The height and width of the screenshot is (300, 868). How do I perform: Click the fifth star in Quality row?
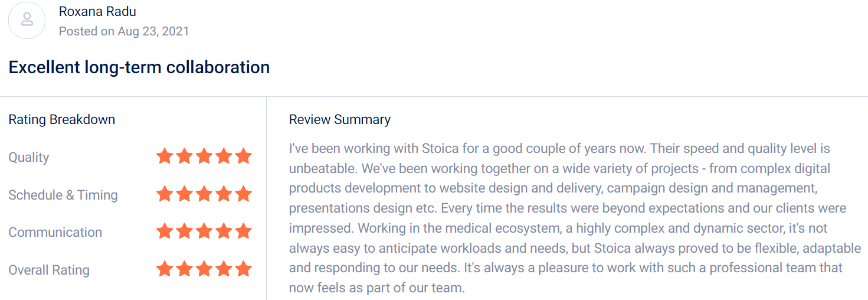click(x=243, y=156)
